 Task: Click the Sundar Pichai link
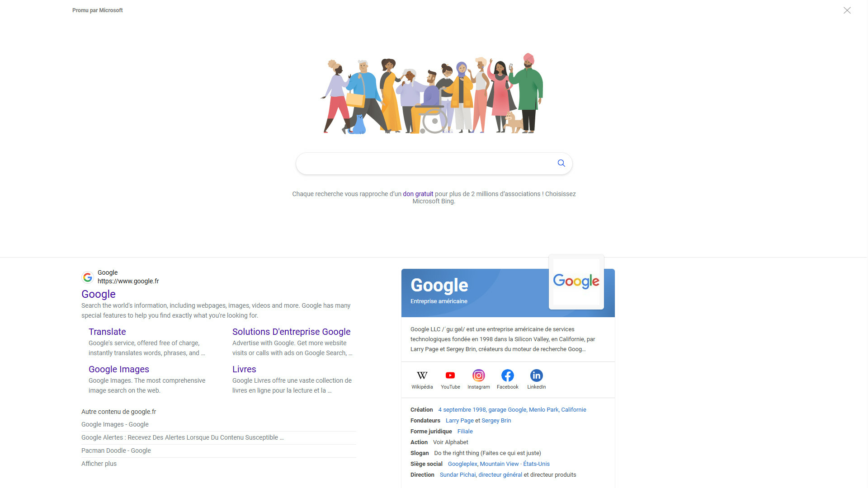(x=458, y=475)
